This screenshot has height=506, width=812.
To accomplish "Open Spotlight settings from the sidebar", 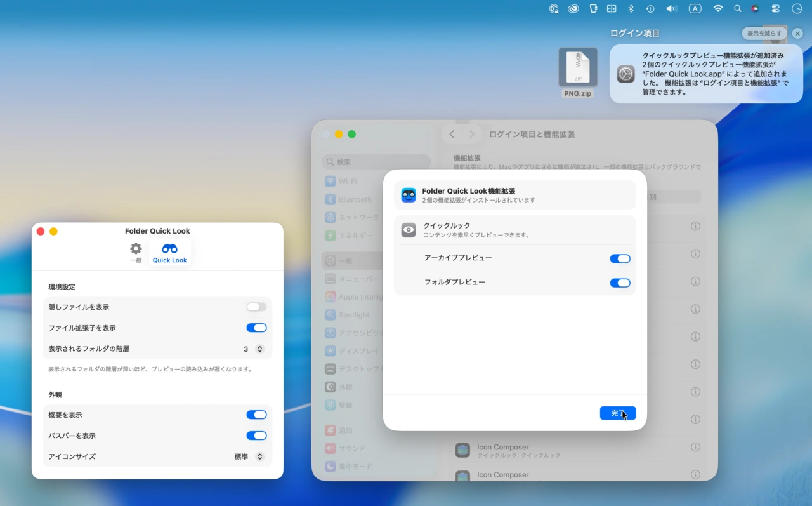I will (x=349, y=314).
